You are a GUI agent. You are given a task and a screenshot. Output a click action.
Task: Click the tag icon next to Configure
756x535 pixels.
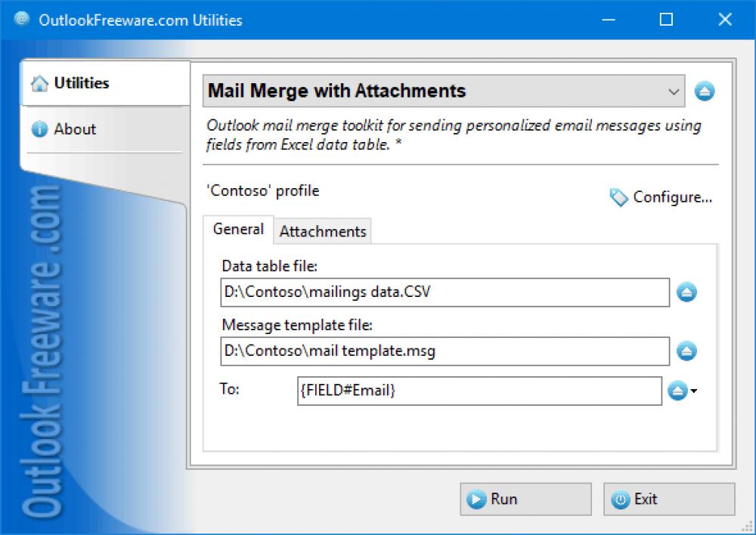[x=618, y=196]
